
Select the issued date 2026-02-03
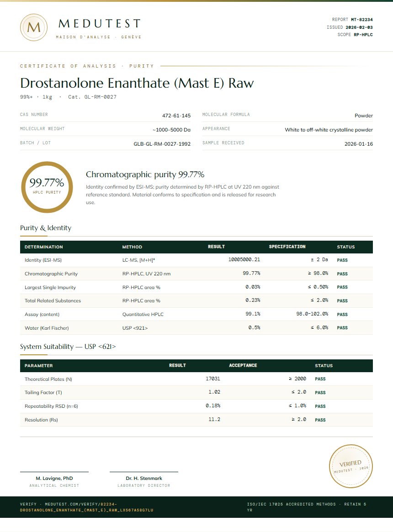(x=359, y=27)
